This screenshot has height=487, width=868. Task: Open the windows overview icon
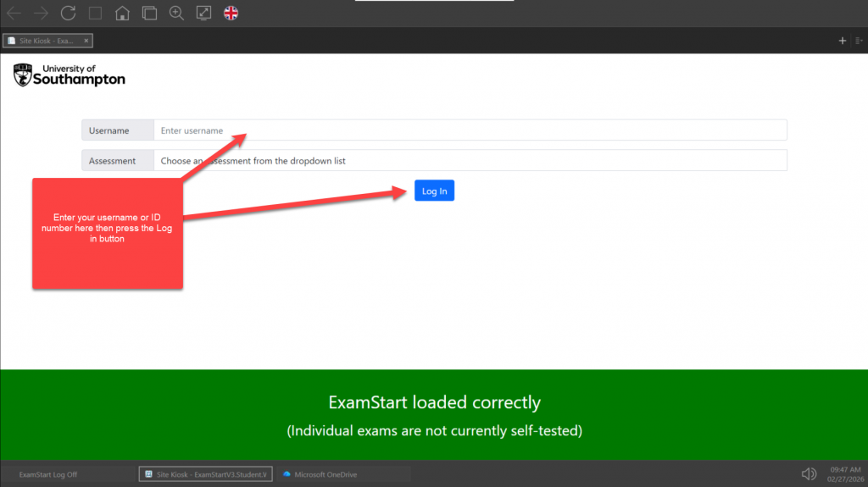pyautogui.click(x=149, y=13)
